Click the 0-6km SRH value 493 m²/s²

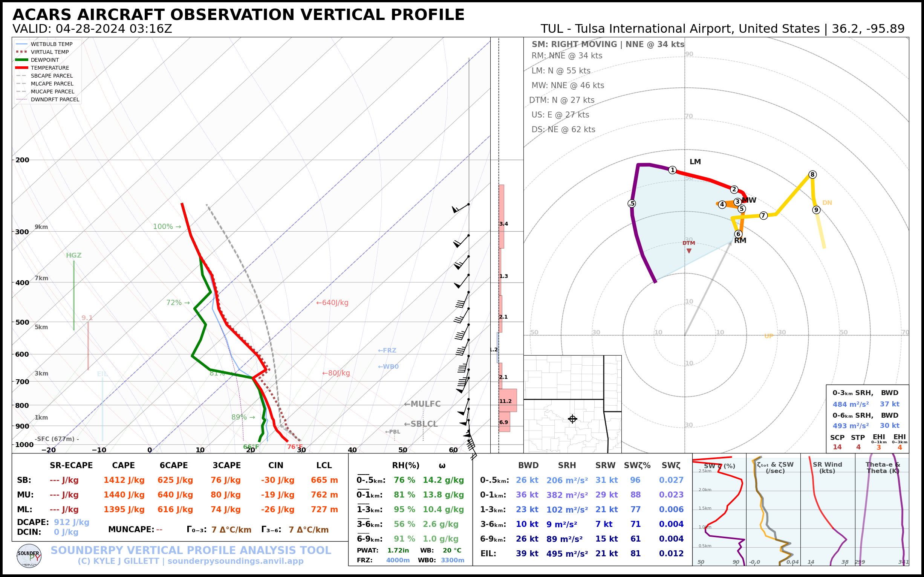point(851,426)
